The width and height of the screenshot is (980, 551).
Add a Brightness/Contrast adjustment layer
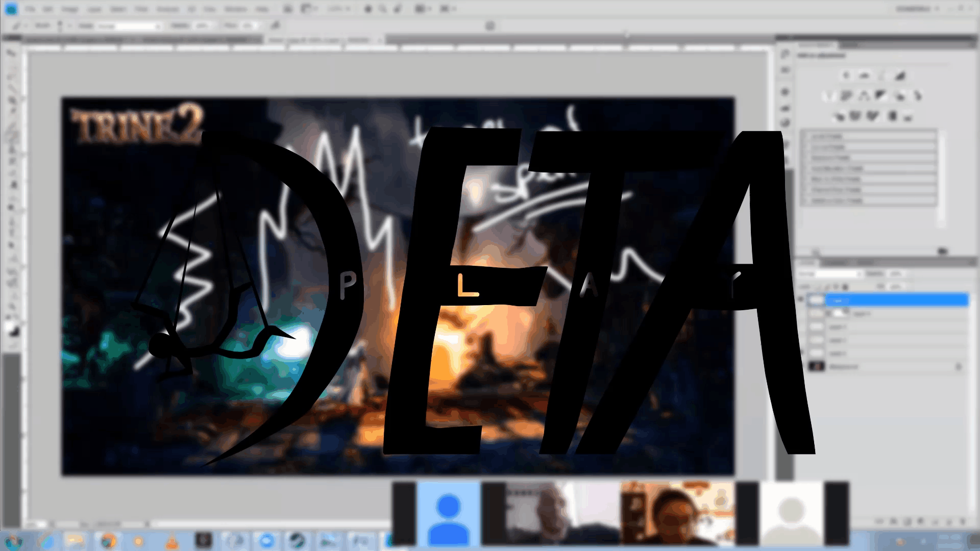pyautogui.click(x=846, y=76)
